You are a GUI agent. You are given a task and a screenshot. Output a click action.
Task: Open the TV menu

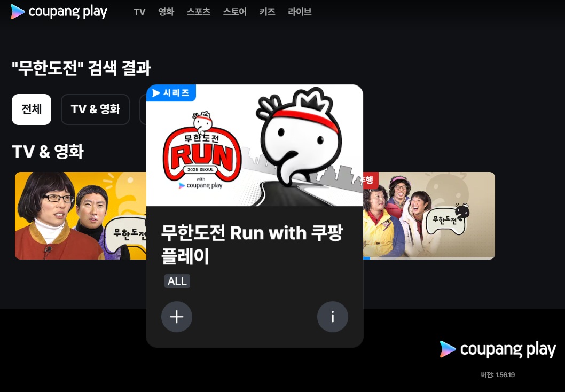[139, 12]
